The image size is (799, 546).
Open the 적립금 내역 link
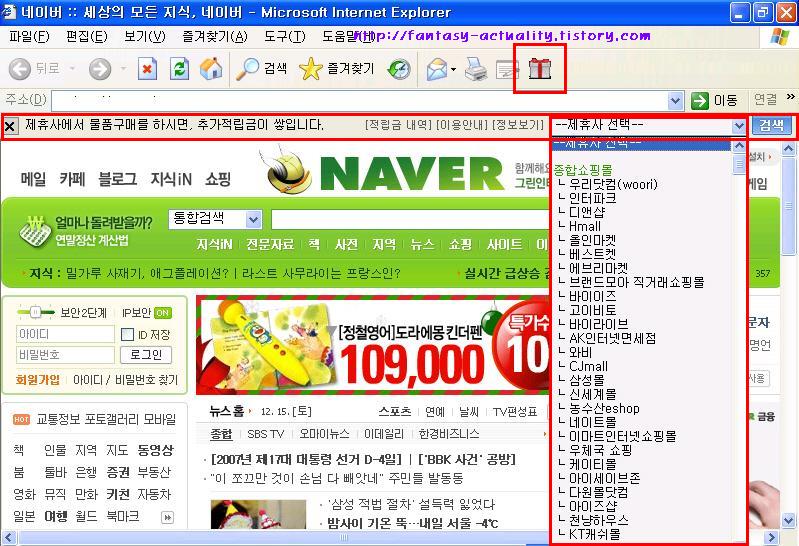tap(398, 125)
